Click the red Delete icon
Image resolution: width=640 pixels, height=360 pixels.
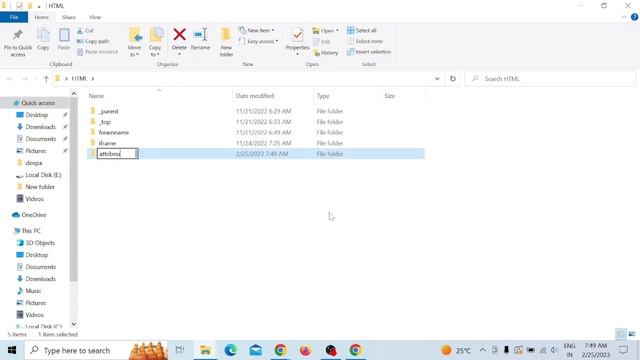coord(179,35)
